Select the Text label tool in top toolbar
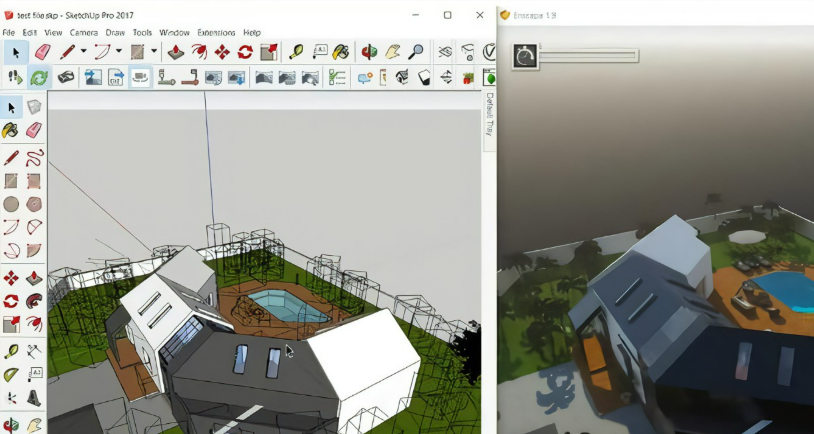 pyautogui.click(x=320, y=52)
